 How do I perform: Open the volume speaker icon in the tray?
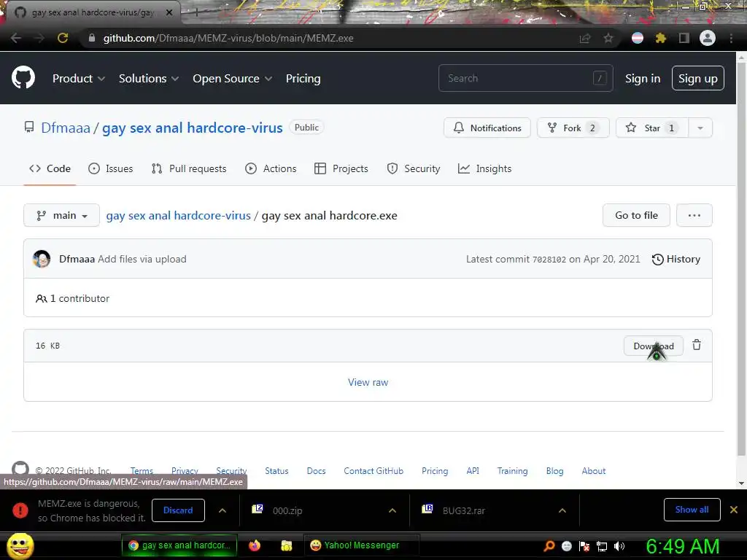pos(619,546)
